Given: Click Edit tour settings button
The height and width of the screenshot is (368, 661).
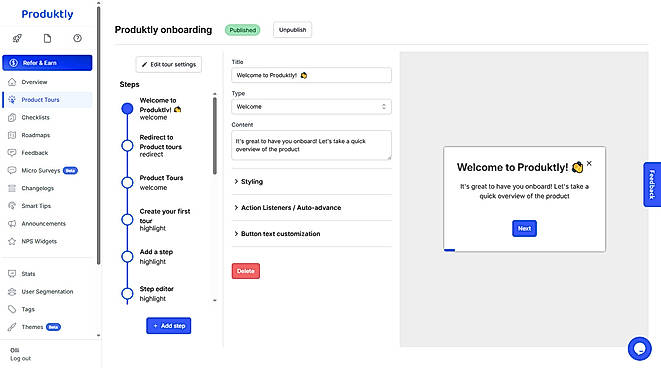Looking at the screenshot, I should (x=169, y=64).
